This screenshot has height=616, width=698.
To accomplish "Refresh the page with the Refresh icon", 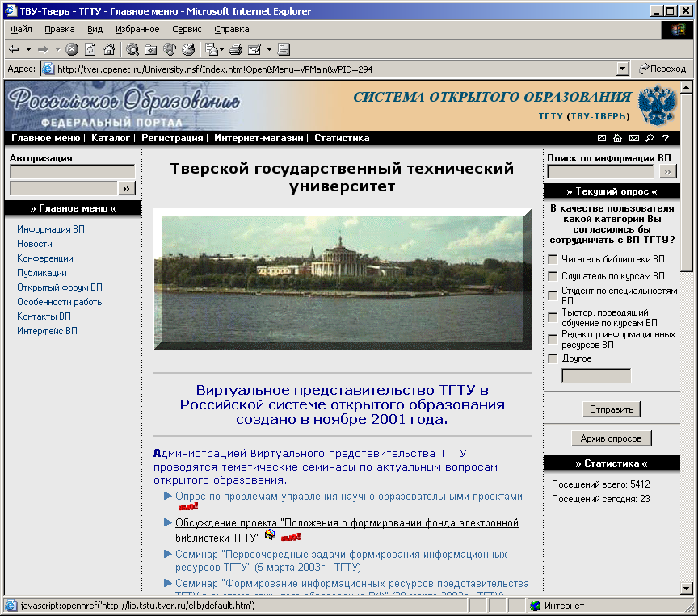I will pyautogui.click(x=90, y=49).
